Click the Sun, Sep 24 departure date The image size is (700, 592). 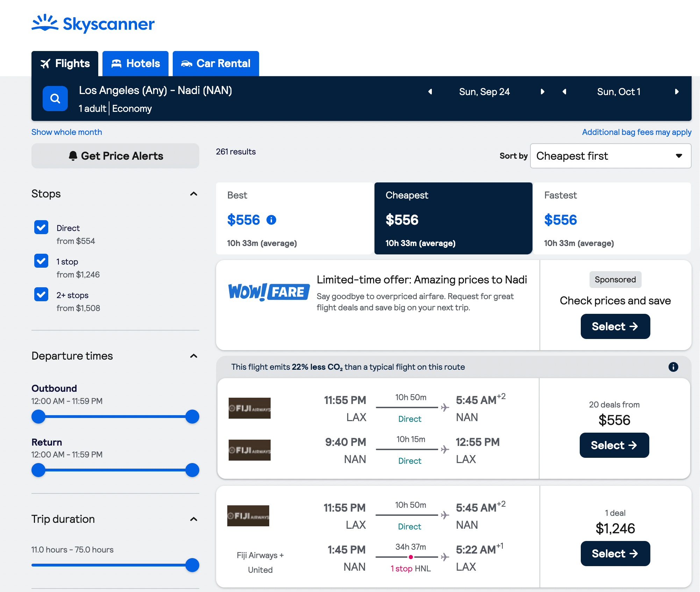(485, 92)
